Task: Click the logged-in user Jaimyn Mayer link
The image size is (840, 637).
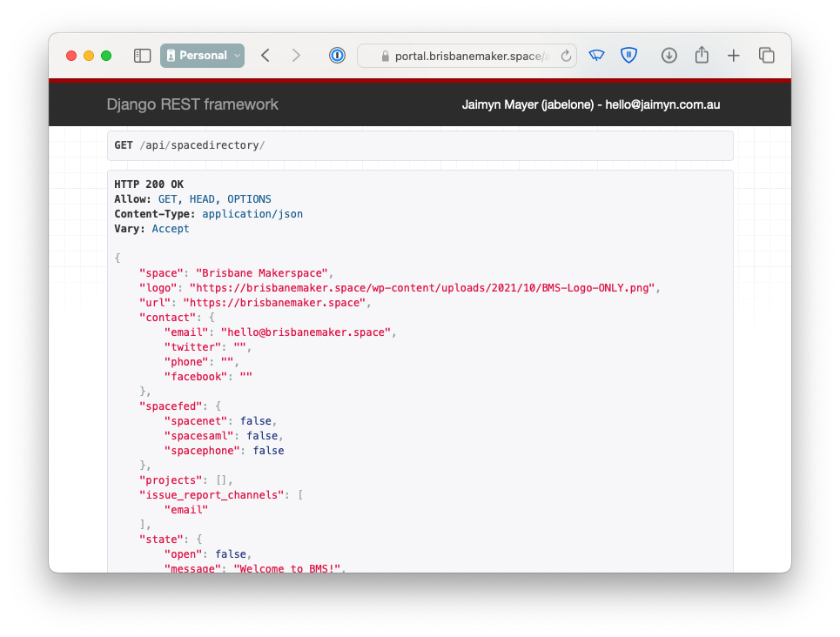Action: [590, 105]
